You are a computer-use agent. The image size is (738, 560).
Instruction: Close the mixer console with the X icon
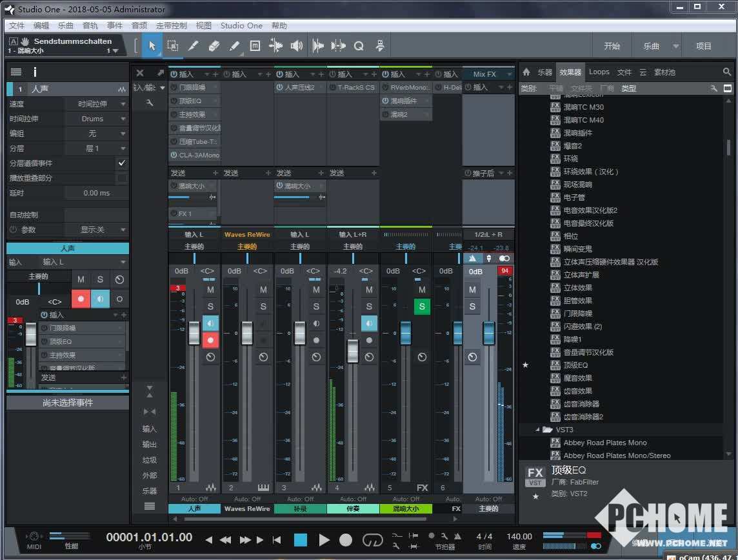click(140, 73)
